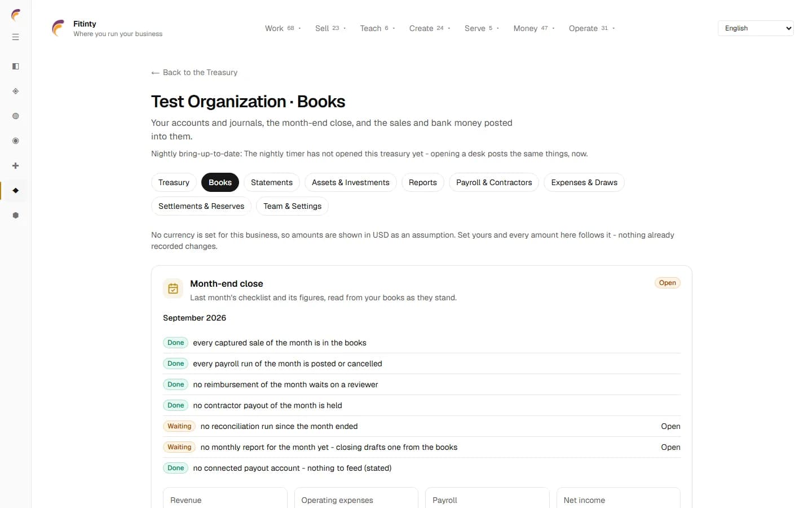Open the monthly report checklist item
Viewport: 812px width, 508px height.
click(670, 447)
